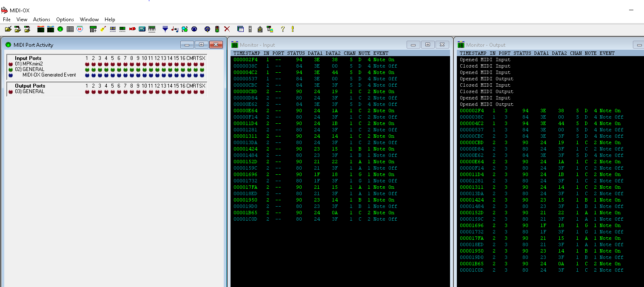Click timestamp 00000CBD in Monitor - Input

point(245,91)
